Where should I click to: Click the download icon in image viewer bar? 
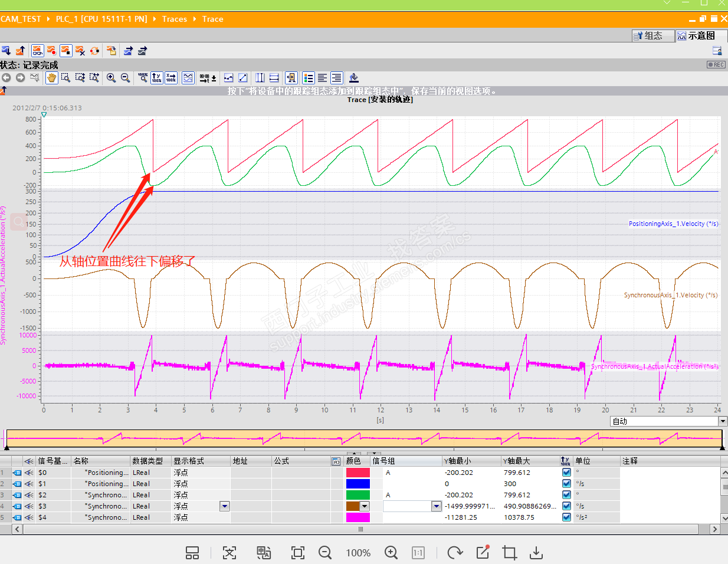(x=536, y=553)
